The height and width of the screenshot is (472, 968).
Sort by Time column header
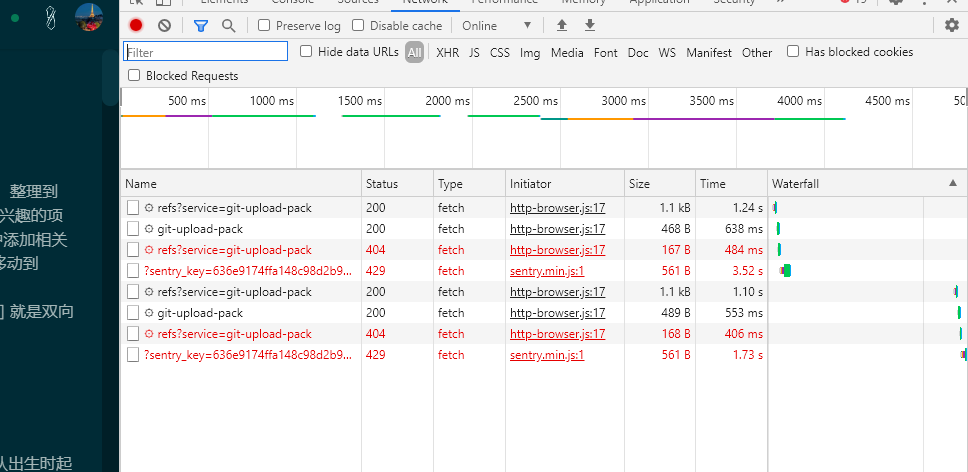tap(732, 184)
